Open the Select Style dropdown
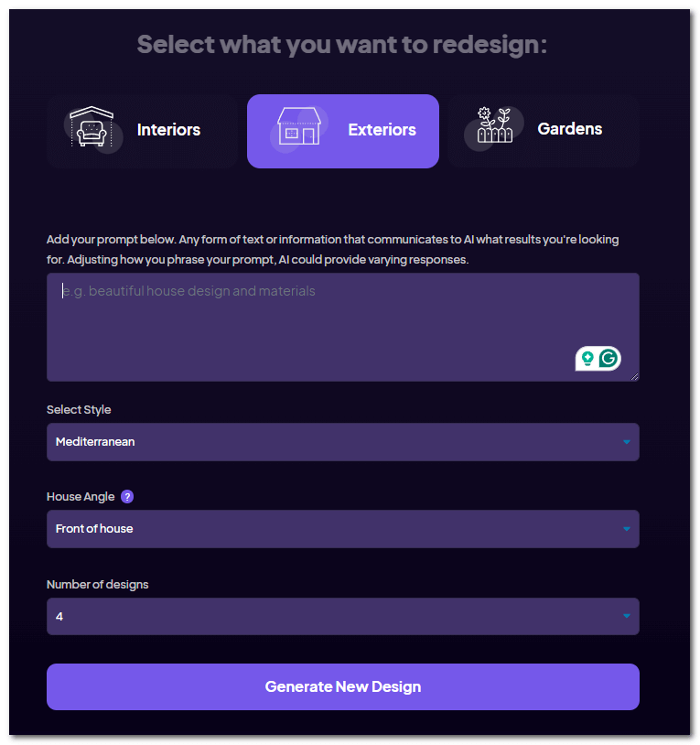Screen dimensions: 700x745 click(x=342, y=442)
